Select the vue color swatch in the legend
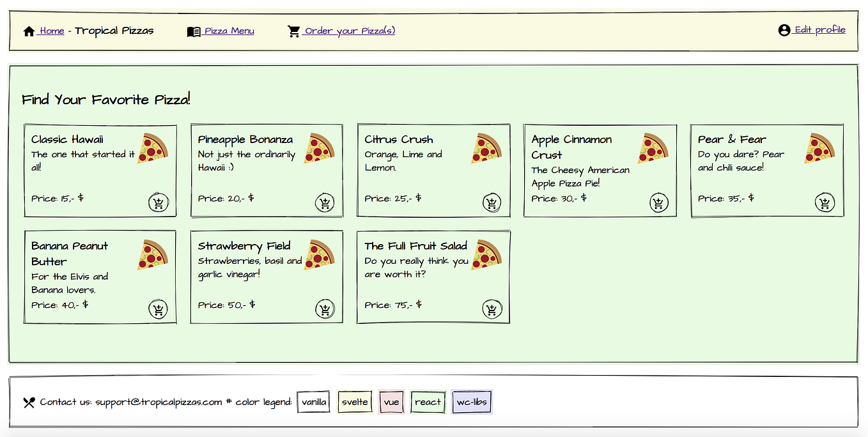The height and width of the screenshot is (437, 868). pyautogui.click(x=391, y=402)
